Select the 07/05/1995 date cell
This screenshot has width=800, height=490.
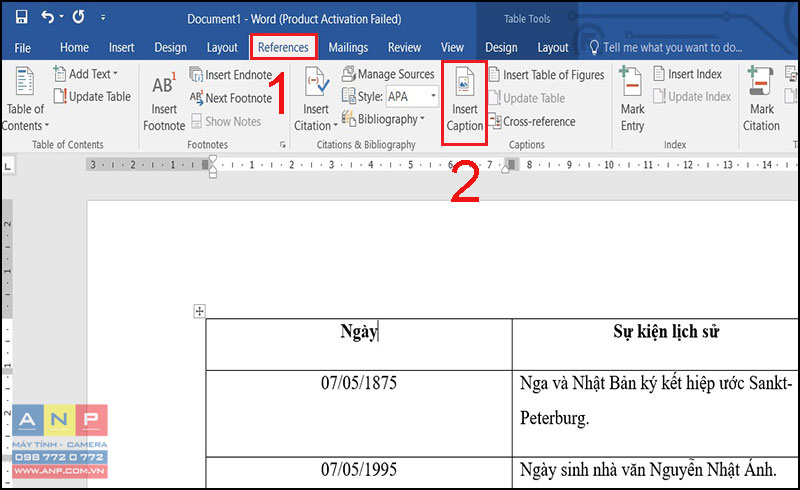tap(359, 473)
